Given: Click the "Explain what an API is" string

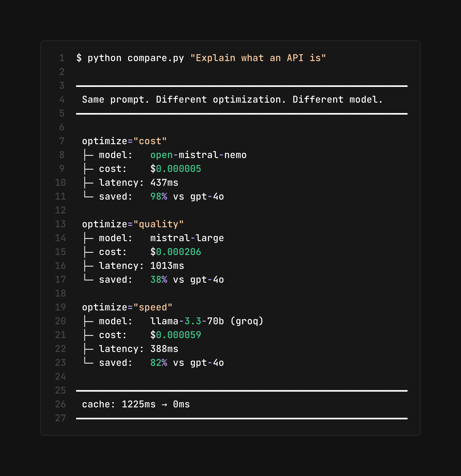Looking at the screenshot, I should coord(258,58).
